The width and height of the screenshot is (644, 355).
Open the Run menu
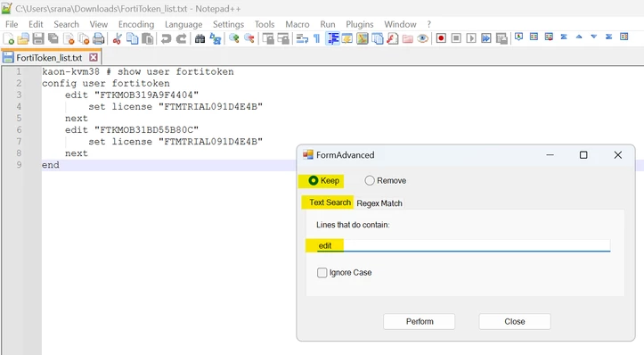[328, 24]
